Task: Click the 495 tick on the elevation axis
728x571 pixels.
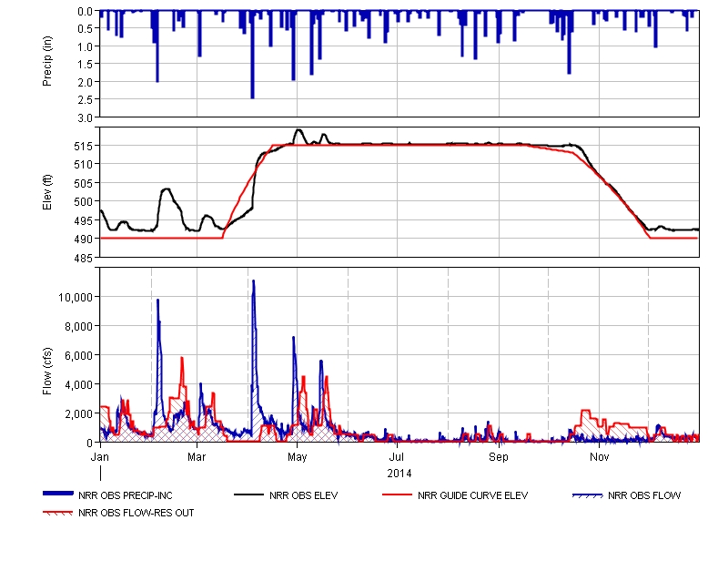Action: coord(84,220)
